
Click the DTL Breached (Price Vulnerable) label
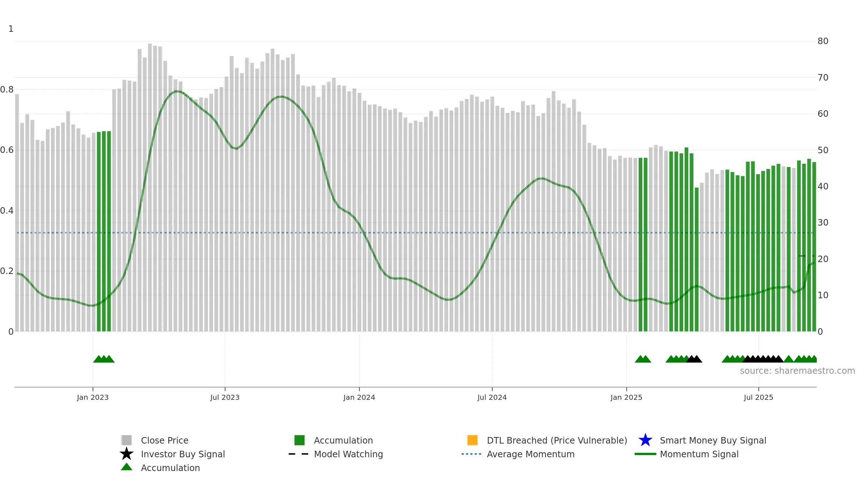(557, 440)
